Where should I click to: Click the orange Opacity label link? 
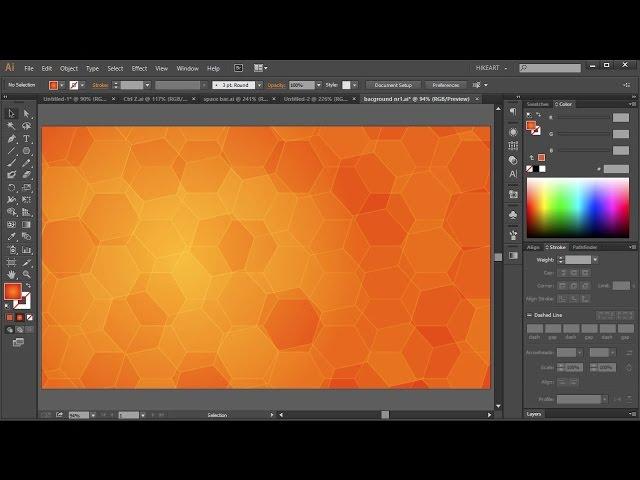point(276,85)
